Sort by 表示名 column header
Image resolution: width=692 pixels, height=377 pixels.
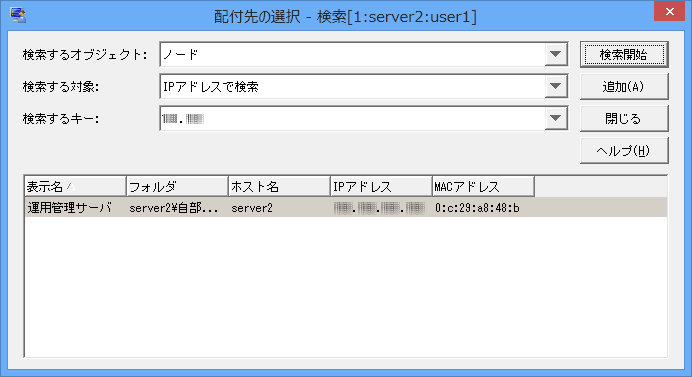pyautogui.click(x=75, y=187)
